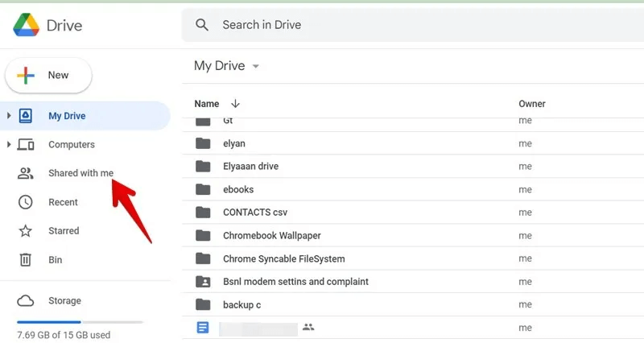The height and width of the screenshot is (343, 644).
Task: Expand the Computers tree arrow
Action: tap(9, 145)
